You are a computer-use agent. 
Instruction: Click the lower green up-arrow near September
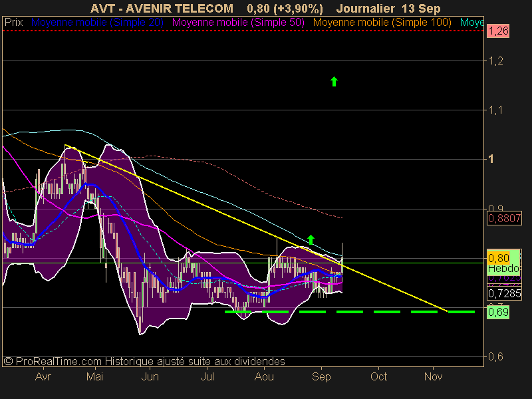coord(311,239)
